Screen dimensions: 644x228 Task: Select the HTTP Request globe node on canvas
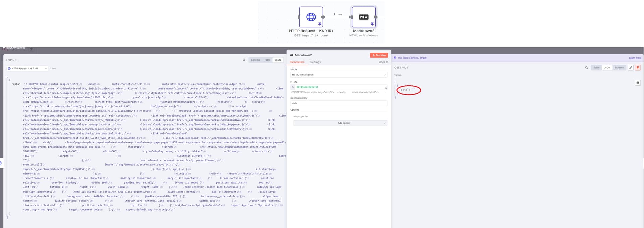(311, 17)
